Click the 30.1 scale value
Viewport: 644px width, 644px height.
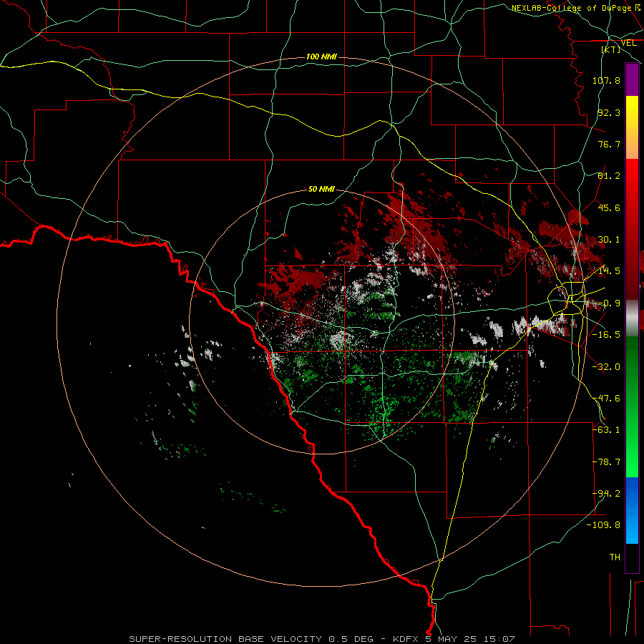[609, 240]
